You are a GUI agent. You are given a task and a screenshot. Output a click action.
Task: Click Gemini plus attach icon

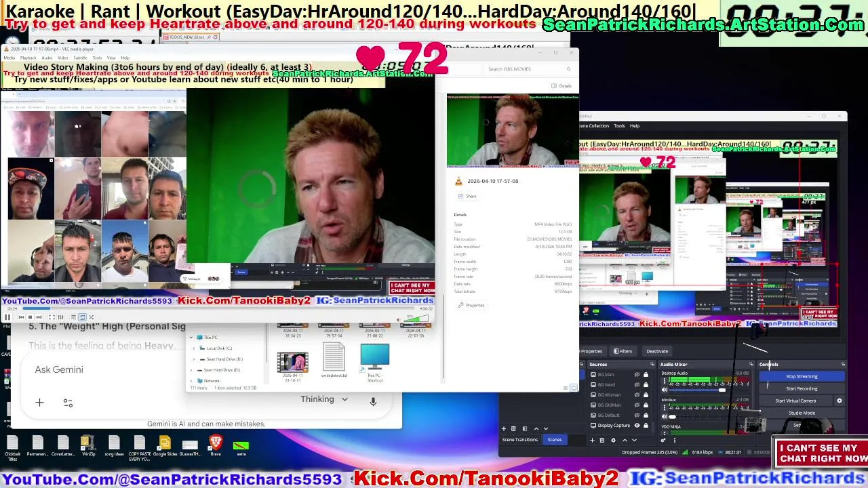(39, 403)
